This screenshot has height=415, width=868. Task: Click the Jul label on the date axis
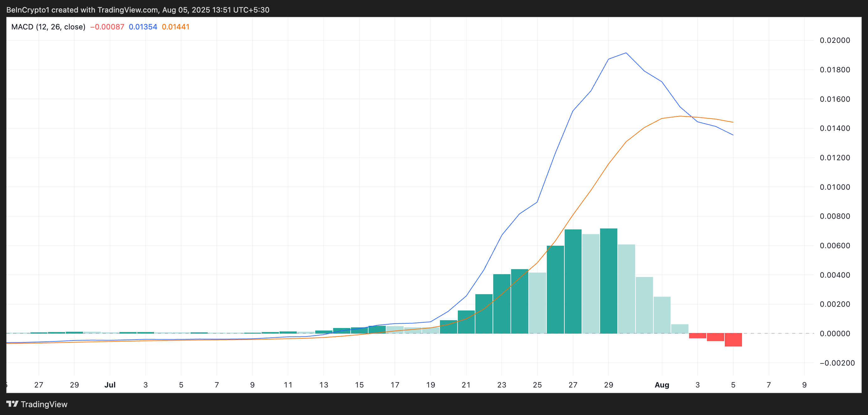coord(110,385)
